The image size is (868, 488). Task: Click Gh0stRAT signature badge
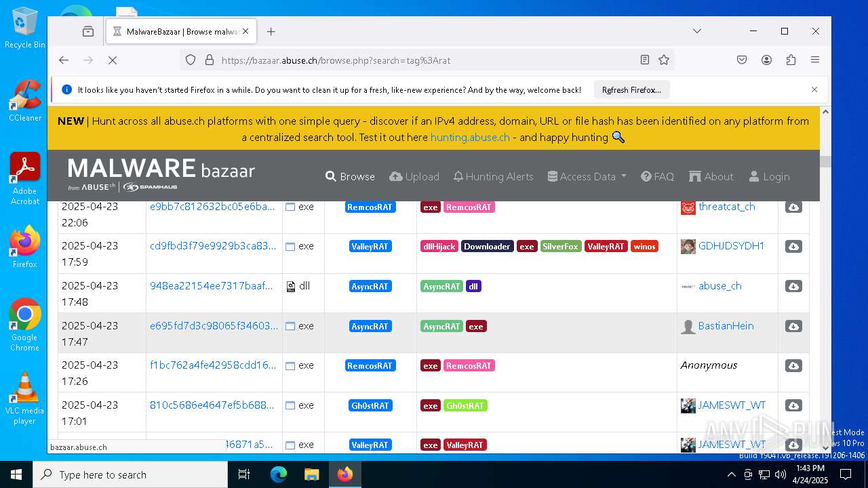coord(370,406)
